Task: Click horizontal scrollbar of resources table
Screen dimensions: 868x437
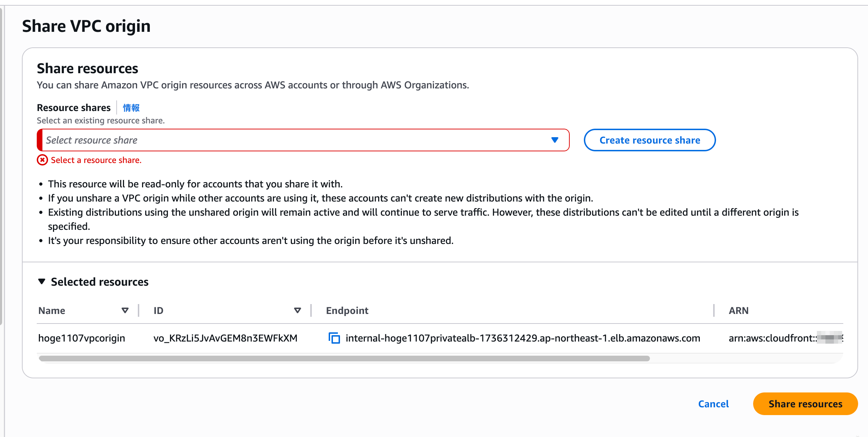Action: pyautogui.click(x=344, y=359)
